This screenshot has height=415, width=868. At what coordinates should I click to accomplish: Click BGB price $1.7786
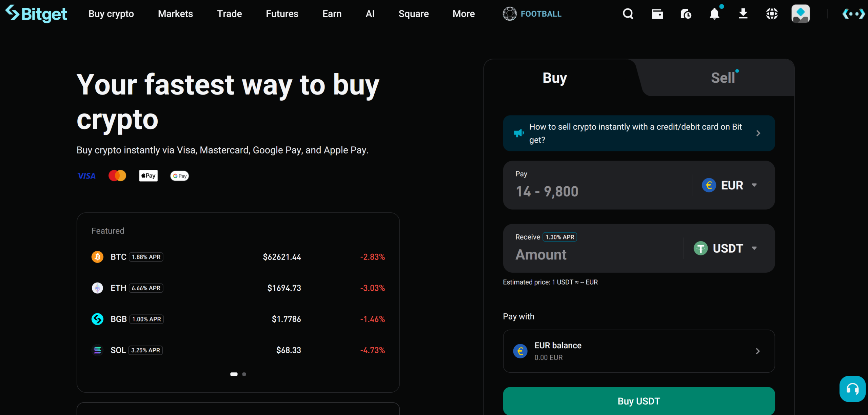286,319
